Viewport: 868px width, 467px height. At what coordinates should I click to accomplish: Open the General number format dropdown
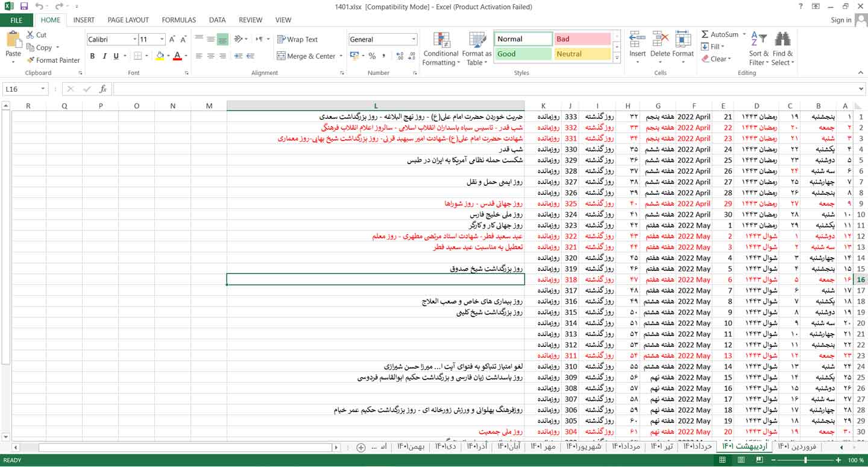point(414,39)
